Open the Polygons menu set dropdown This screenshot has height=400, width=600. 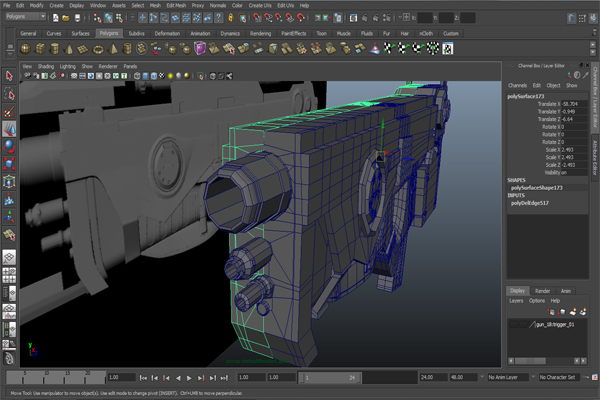(26, 16)
